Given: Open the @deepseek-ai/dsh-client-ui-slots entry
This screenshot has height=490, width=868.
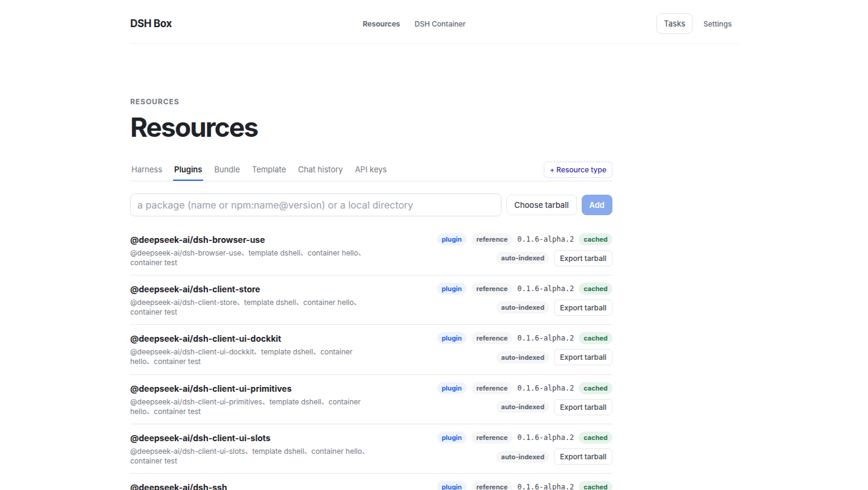Looking at the screenshot, I should (200, 438).
